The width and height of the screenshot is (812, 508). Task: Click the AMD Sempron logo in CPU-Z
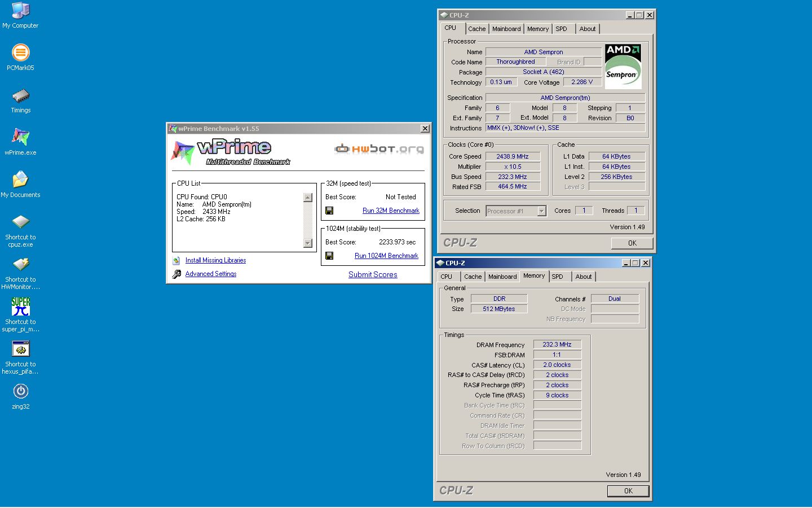coord(623,67)
